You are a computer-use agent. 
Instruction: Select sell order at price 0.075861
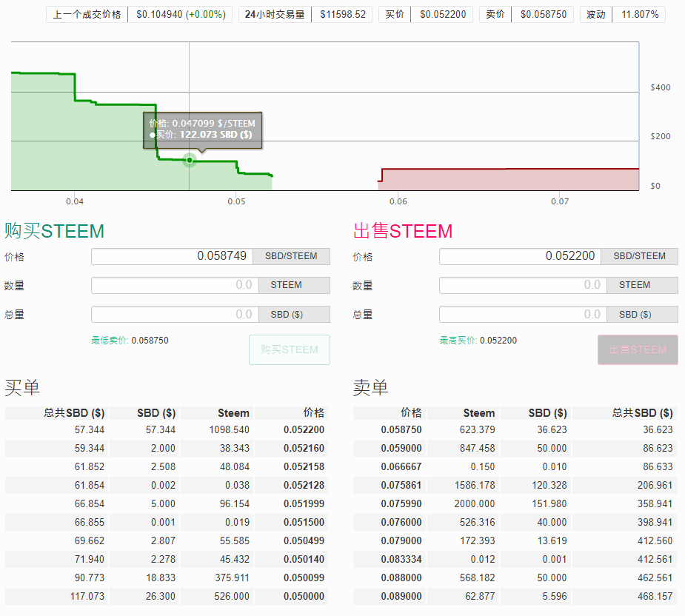[x=515, y=486]
